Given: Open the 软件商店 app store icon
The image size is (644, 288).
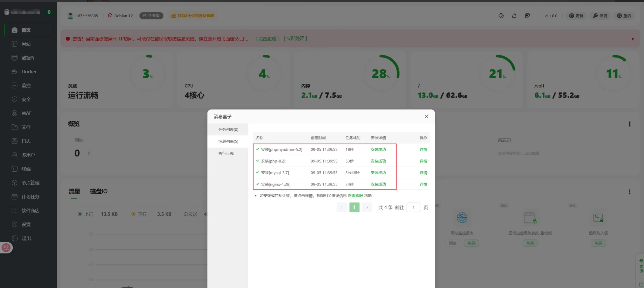Looking at the screenshot, I should [15, 210].
